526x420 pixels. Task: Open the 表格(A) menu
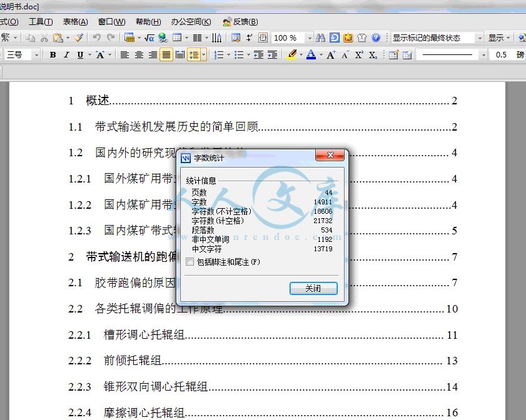click(x=76, y=22)
